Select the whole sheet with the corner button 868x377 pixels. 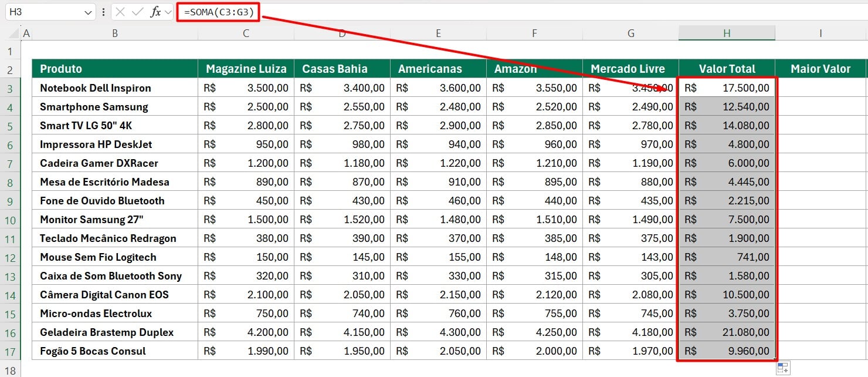pos(11,33)
